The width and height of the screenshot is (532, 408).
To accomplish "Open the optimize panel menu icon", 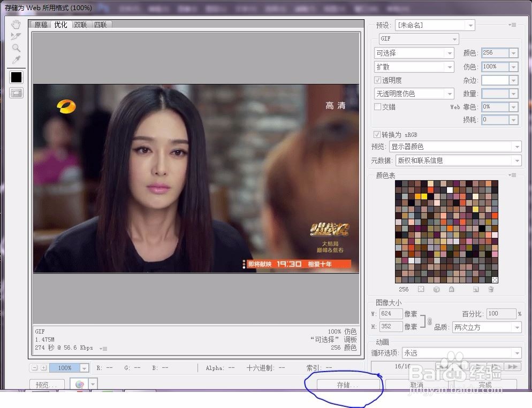I will [512, 25].
